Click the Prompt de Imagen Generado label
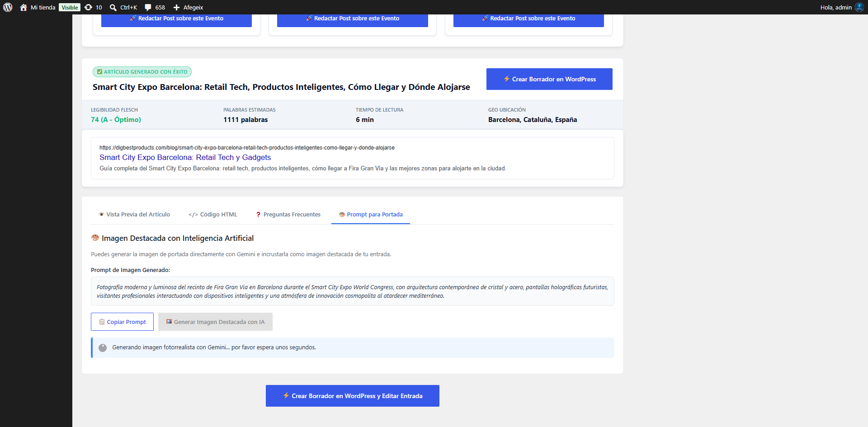The height and width of the screenshot is (427, 868). pyautogui.click(x=131, y=270)
